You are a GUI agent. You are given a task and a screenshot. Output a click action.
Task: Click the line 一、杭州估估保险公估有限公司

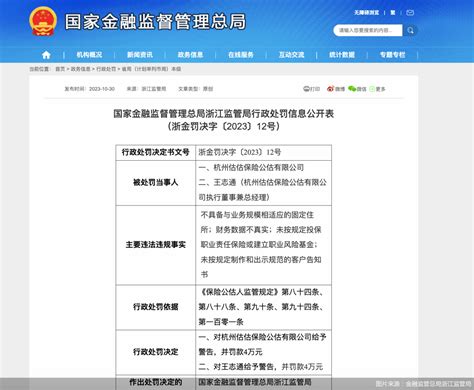(x=251, y=167)
